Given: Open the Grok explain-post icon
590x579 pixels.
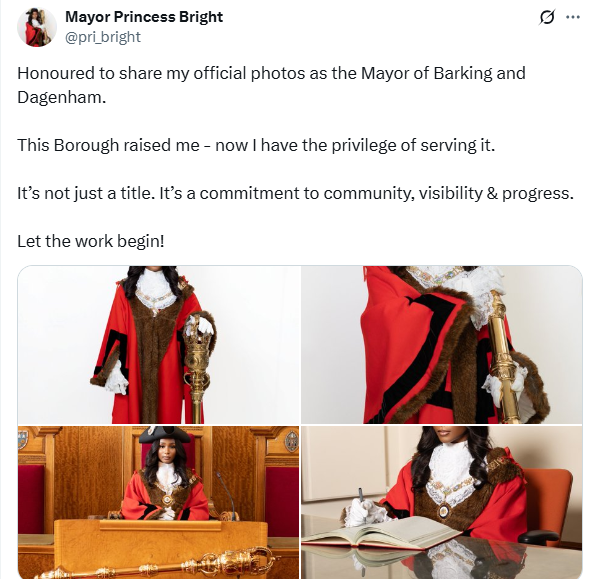Looking at the screenshot, I should coord(546,18).
